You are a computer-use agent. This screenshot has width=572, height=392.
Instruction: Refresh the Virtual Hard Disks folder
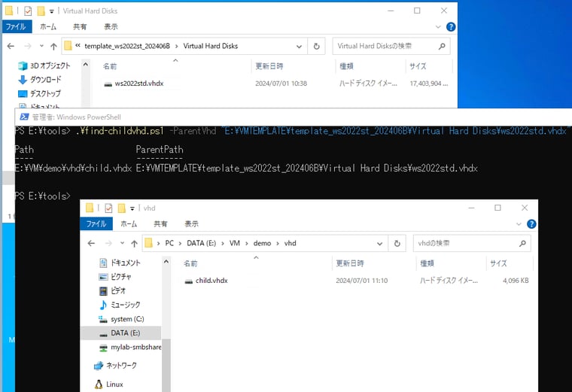click(x=317, y=47)
